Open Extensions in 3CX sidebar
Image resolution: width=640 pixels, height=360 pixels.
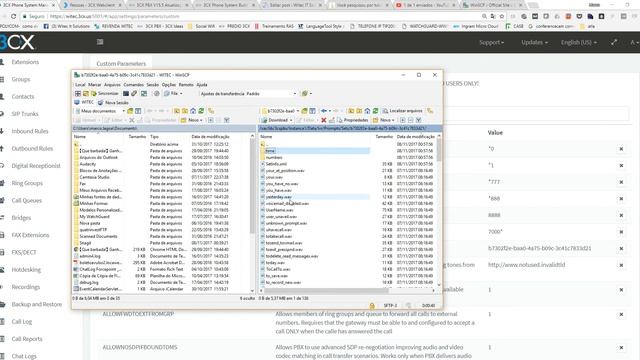(25, 62)
